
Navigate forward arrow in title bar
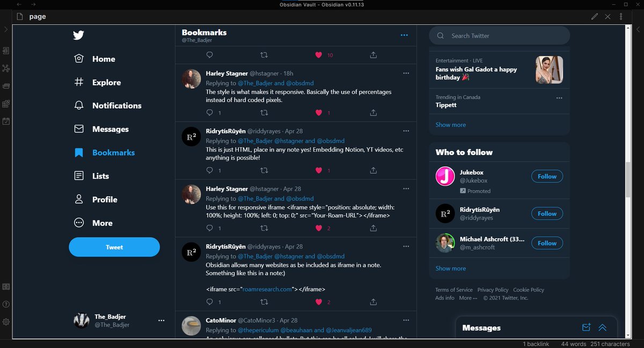(x=33, y=4)
